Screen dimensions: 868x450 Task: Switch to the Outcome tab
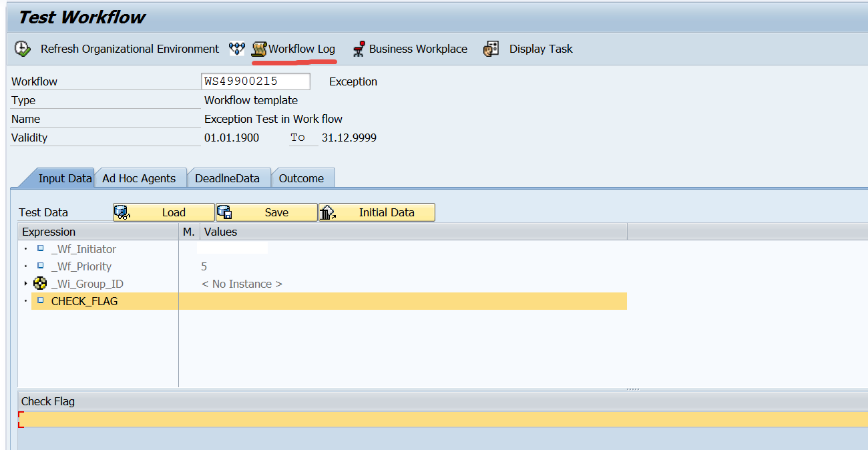point(301,178)
